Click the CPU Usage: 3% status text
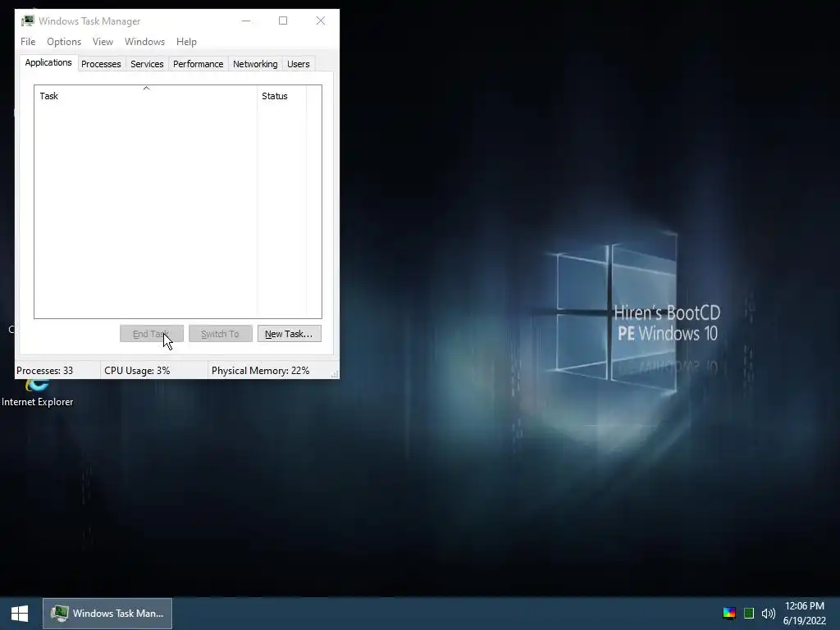 (137, 371)
